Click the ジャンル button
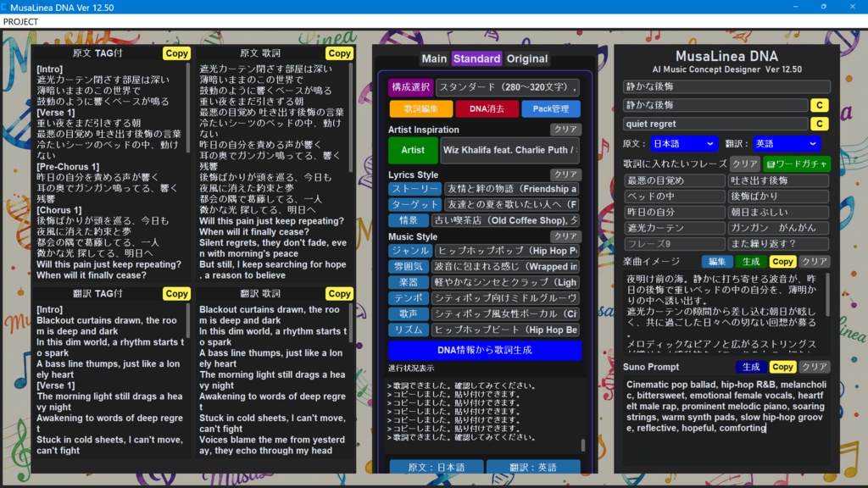Viewport: 868px width, 488px height. pyautogui.click(x=410, y=251)
